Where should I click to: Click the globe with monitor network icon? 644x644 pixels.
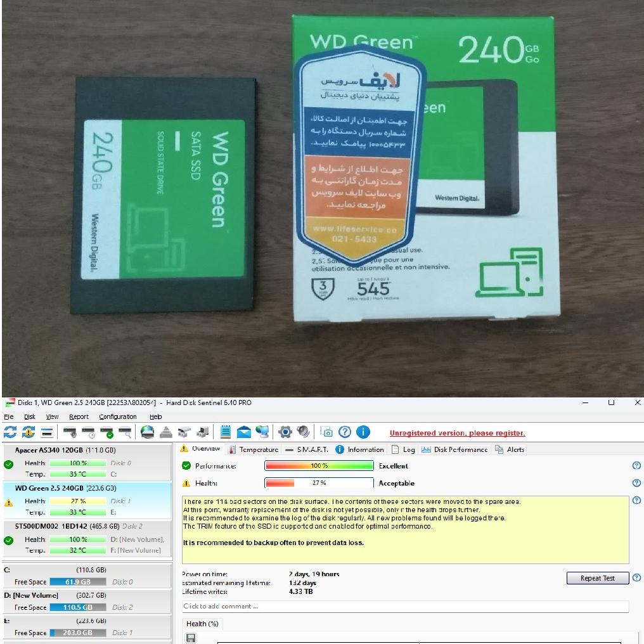[x=262, y=432]
